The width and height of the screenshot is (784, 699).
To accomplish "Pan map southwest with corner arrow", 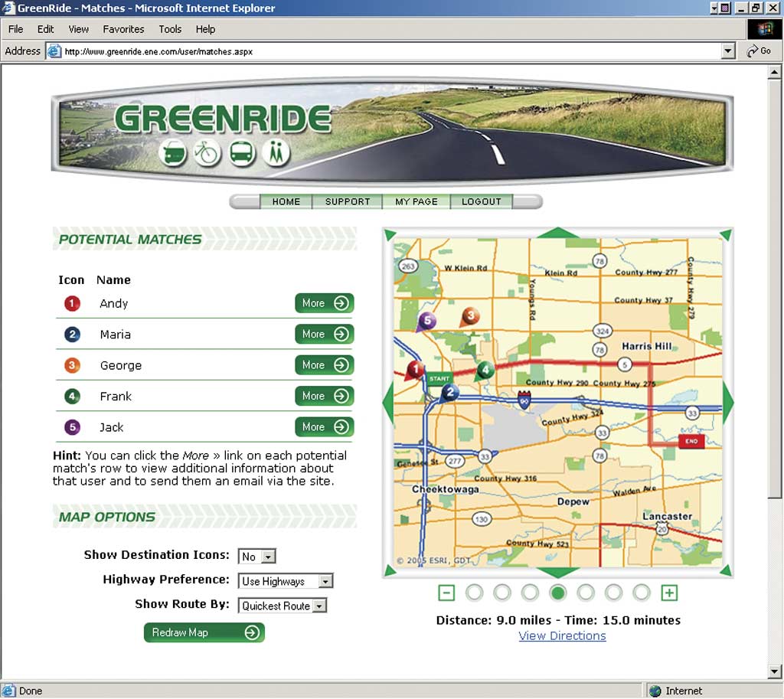I will tap(390, 570).
